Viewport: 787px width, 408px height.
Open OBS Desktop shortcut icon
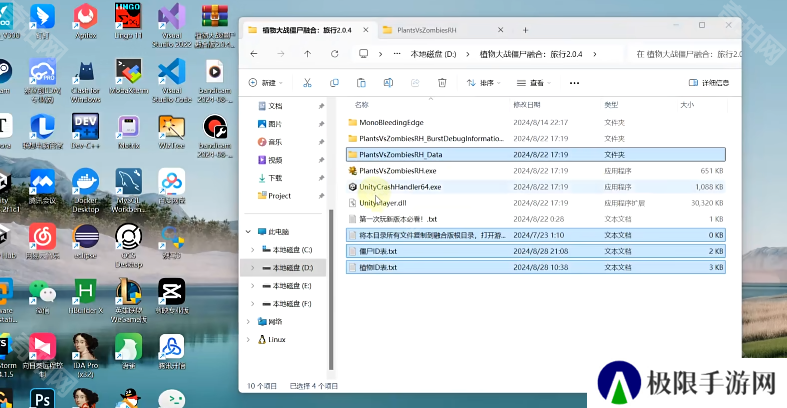(x=128, y=246)
